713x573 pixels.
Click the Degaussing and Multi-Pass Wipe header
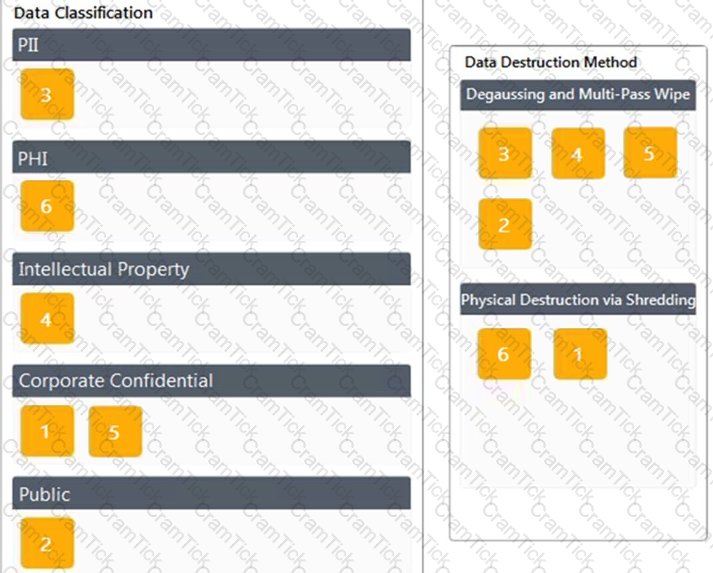coord(578,95)
